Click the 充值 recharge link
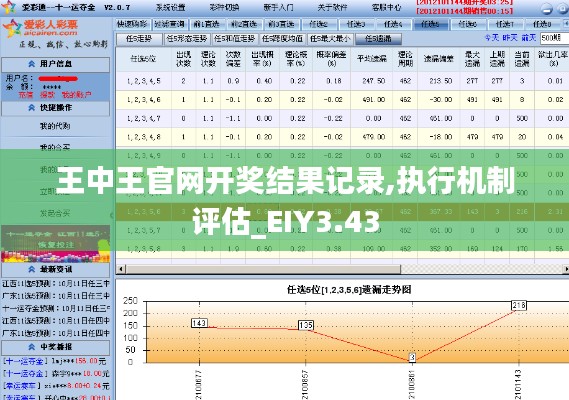The image size is (569, 400). click(26, 95)
